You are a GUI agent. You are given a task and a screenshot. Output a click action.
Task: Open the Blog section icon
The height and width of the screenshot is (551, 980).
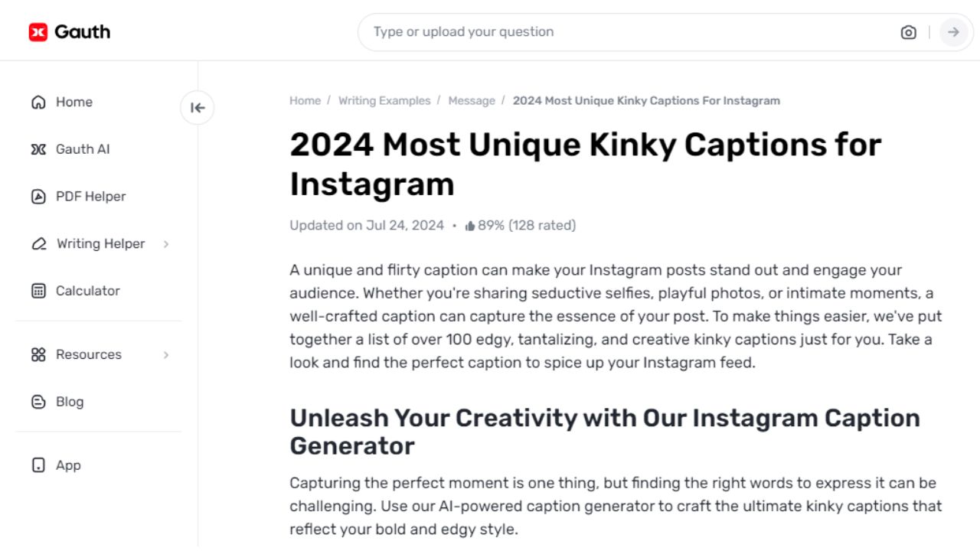pyautogui.click(x=38, y=401)
